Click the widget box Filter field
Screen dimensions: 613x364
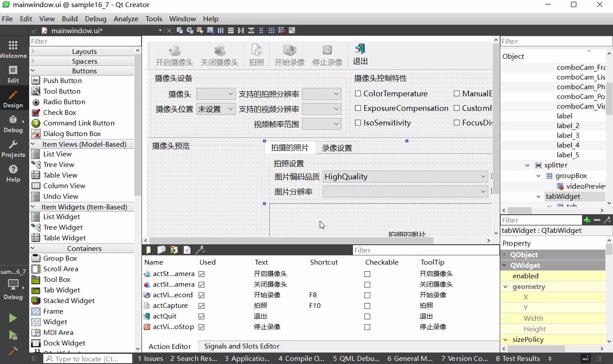(85, 41)
